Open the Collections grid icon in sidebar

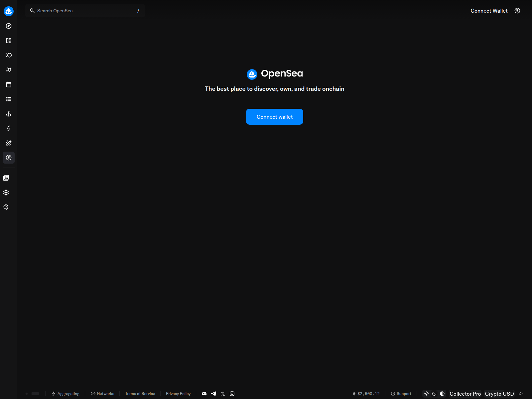click(x=9, y=41)
